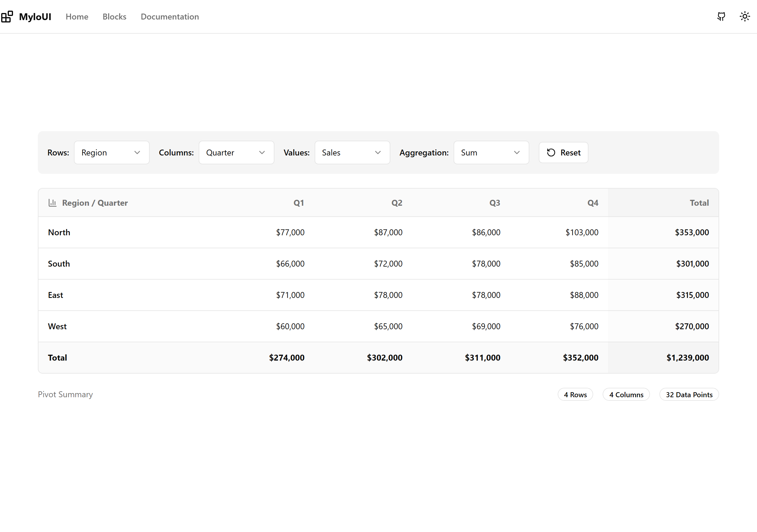Select the Q4 column header
The width and height of the screenshot is (757, 532).
tap(593, 203)
